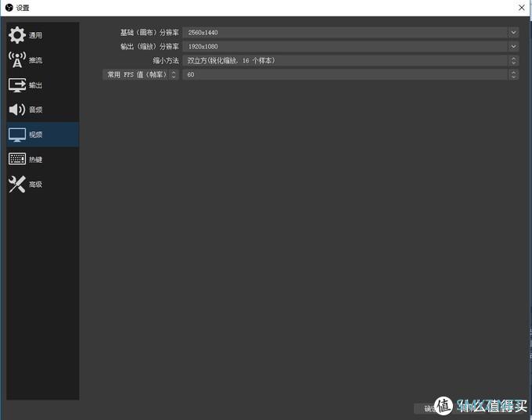Switch to the 通用 settings tab label
532x420 pixels.
click(36, 35)
